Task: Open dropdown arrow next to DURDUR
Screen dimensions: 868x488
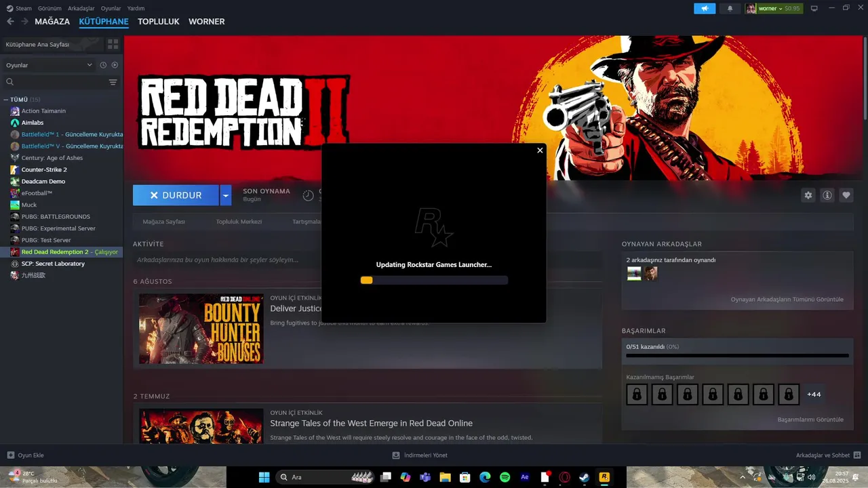Action: 226,195
